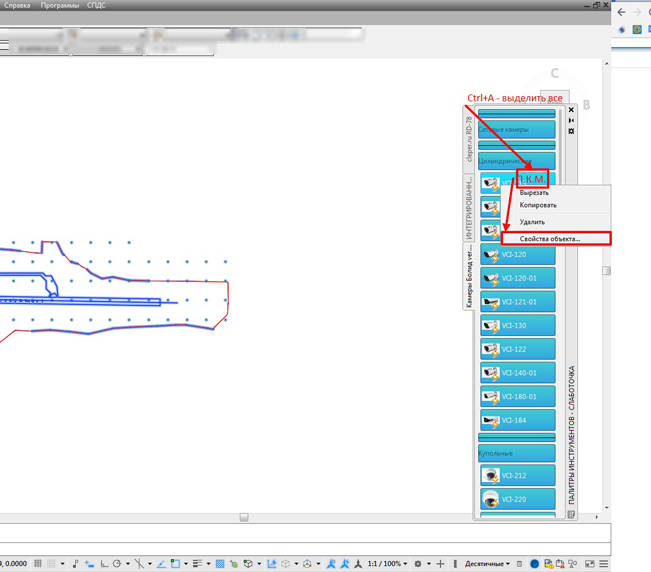This screenshot has height=572, width=651.
Task: Select the VCI-120-01 camera tool
Action: [x=517, y=278]
